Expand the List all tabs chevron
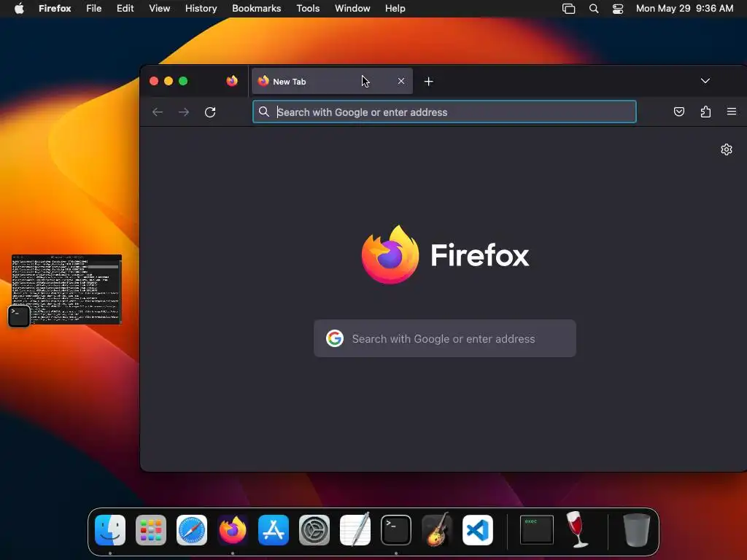The height and width of the screenshot is (560, 747). (x=705, y=81)
